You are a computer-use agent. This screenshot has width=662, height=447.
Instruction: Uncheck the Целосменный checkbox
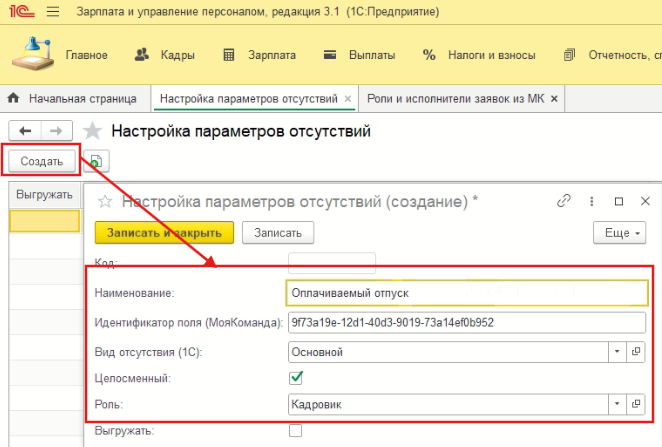coord(296,377)
